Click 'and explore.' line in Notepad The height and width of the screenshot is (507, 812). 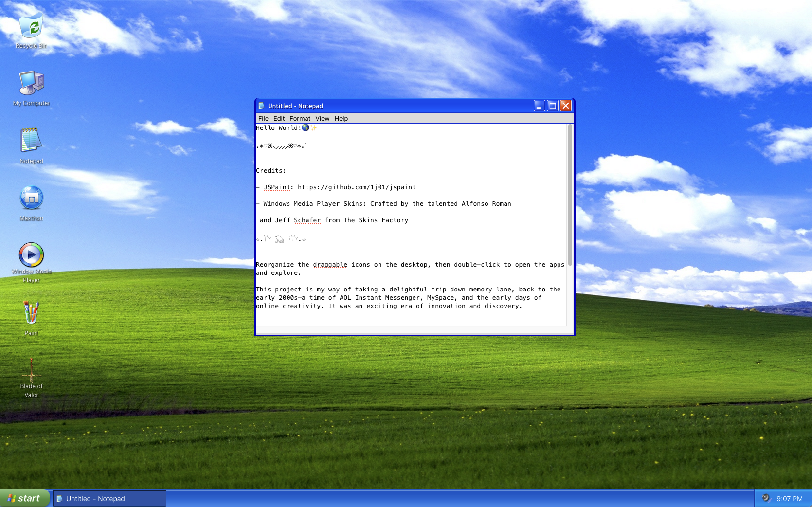click(278, 273)
